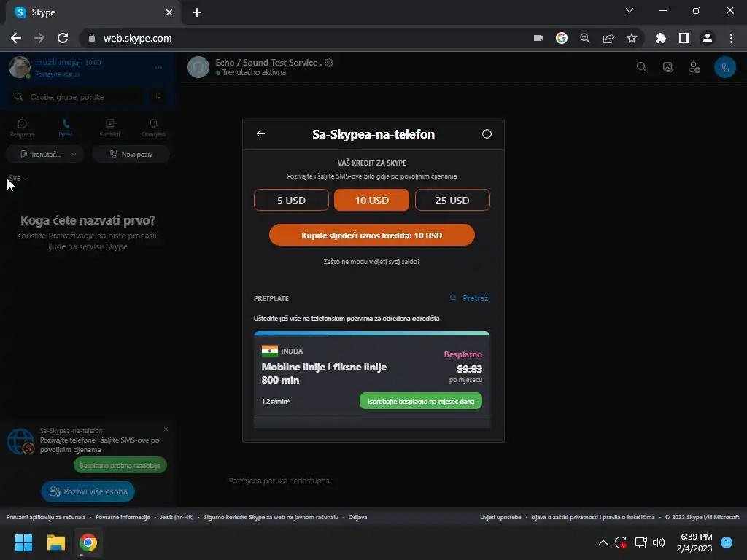
Task: Open the Skype-to-phone globe icon
Action: [20, 441]
